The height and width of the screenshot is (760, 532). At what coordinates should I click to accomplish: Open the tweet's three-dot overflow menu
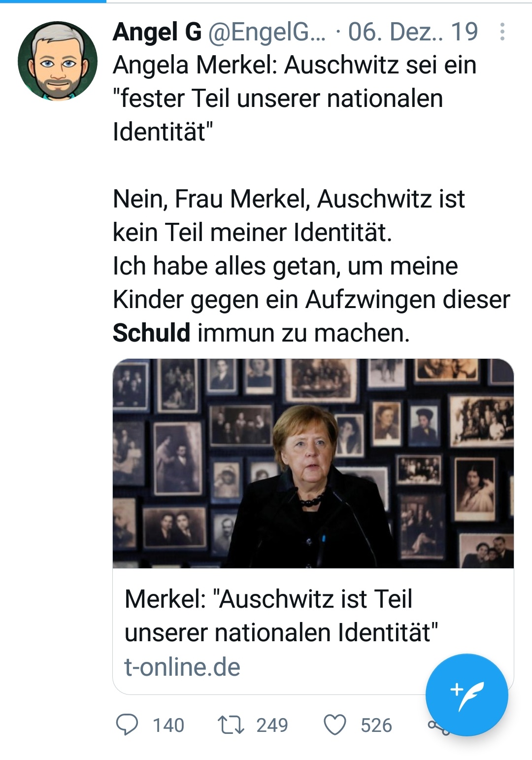click(502, 32)
